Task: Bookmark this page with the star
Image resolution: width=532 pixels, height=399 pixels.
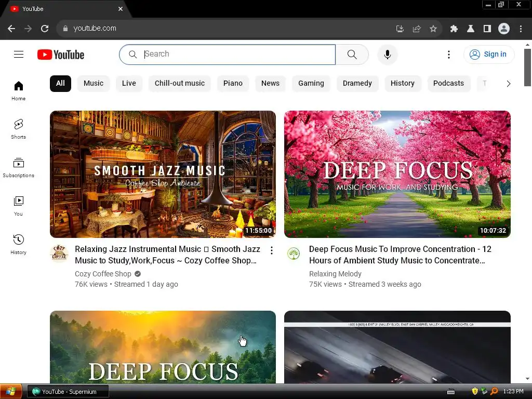Action: pyautogui.click(x=433, y=29)
